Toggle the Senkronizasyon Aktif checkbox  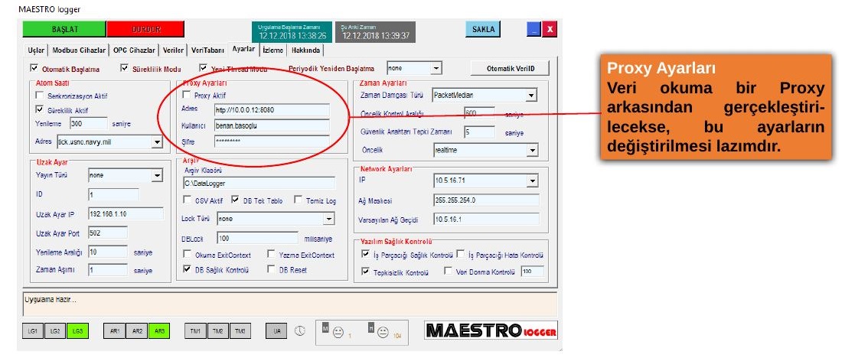coord(39,95)
